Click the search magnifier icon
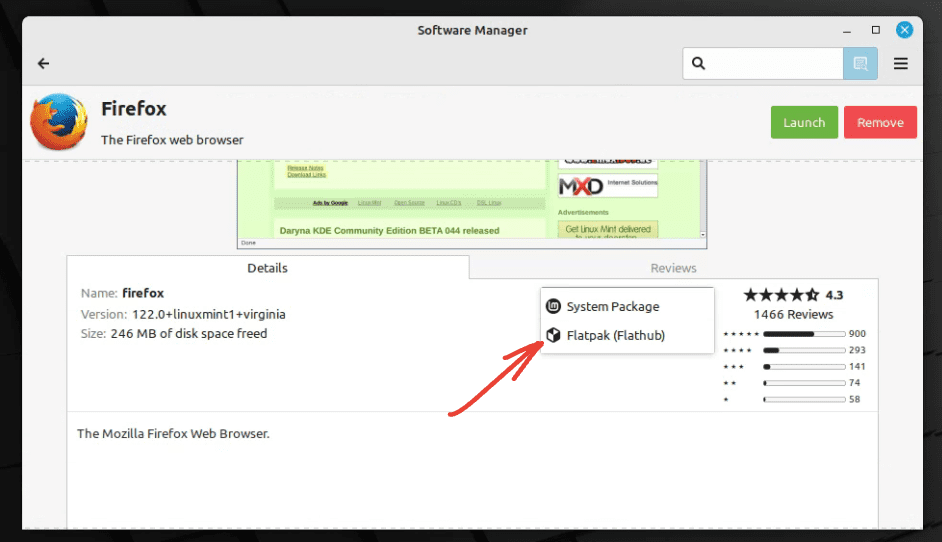 (x=698, y=63)
